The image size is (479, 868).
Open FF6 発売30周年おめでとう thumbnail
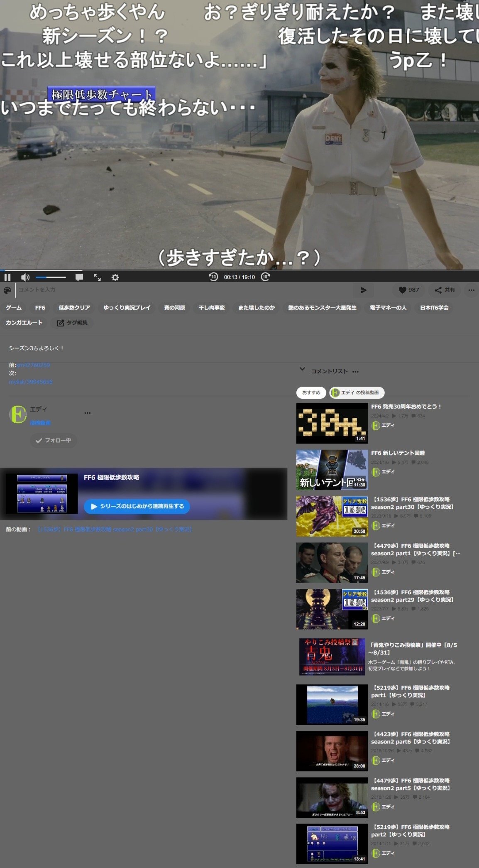pyautogui.click(x=332, y=423)
